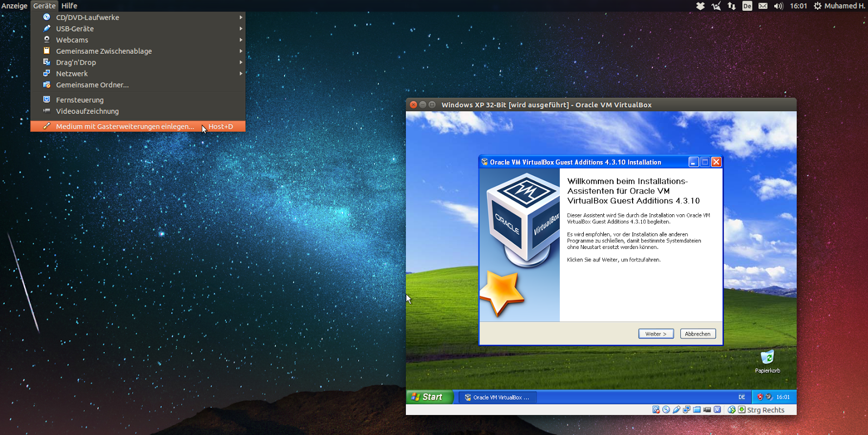Screen dimensions: 868x435
Task: Open the mail envelope indicator
Action: 763,6
